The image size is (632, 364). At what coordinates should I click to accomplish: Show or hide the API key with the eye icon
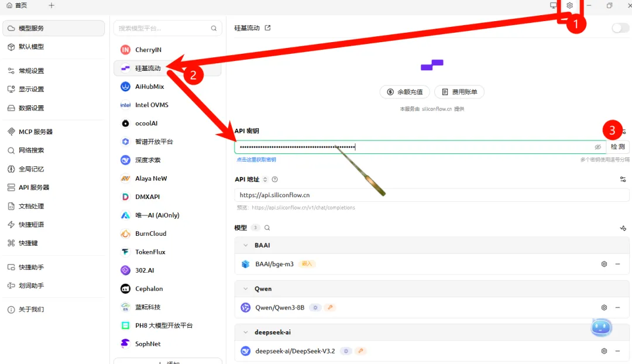click(597, 147)
